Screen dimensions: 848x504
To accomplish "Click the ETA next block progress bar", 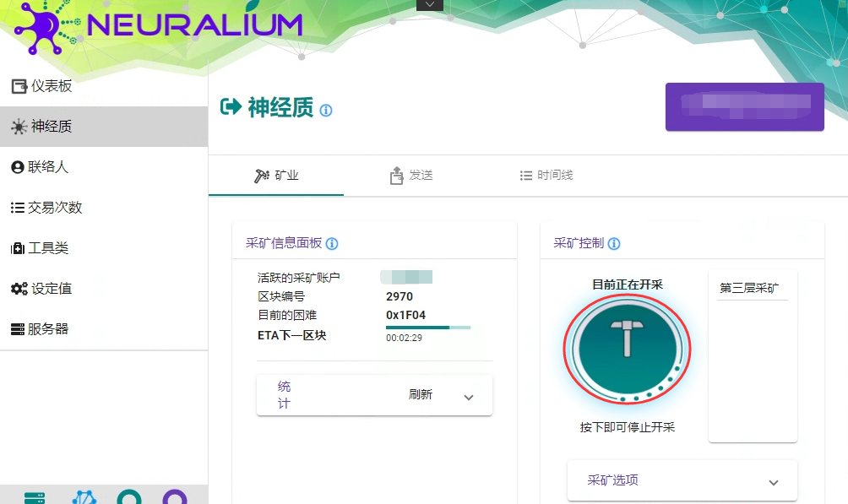I will click(x=428, y=327).
